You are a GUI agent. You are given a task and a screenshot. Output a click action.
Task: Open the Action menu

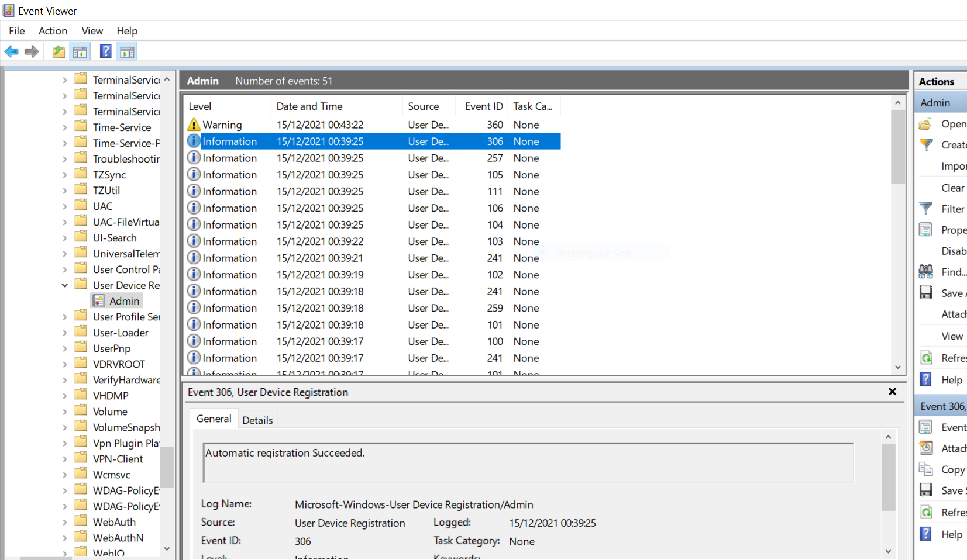tap(53, 31)
